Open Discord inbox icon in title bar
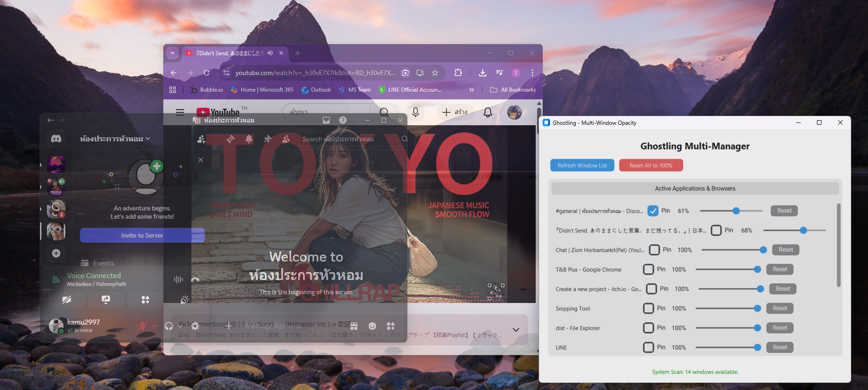868x390 pixels. point(326,120)
